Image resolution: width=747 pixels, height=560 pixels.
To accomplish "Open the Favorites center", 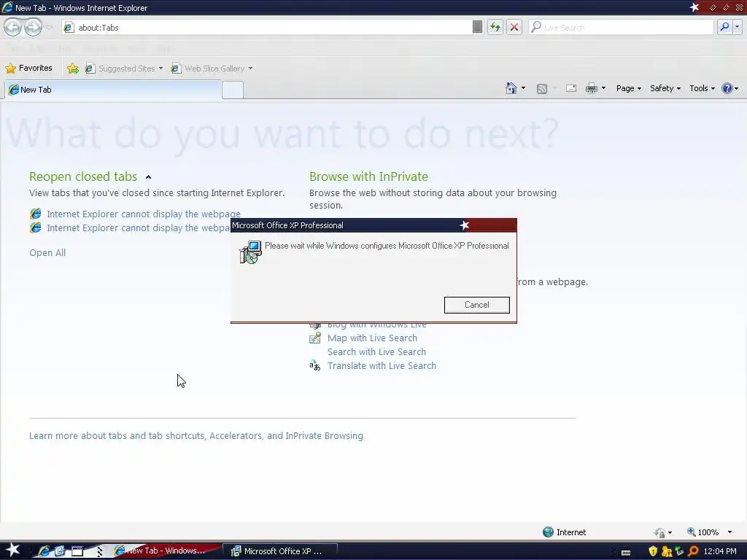I will point(28,68).
